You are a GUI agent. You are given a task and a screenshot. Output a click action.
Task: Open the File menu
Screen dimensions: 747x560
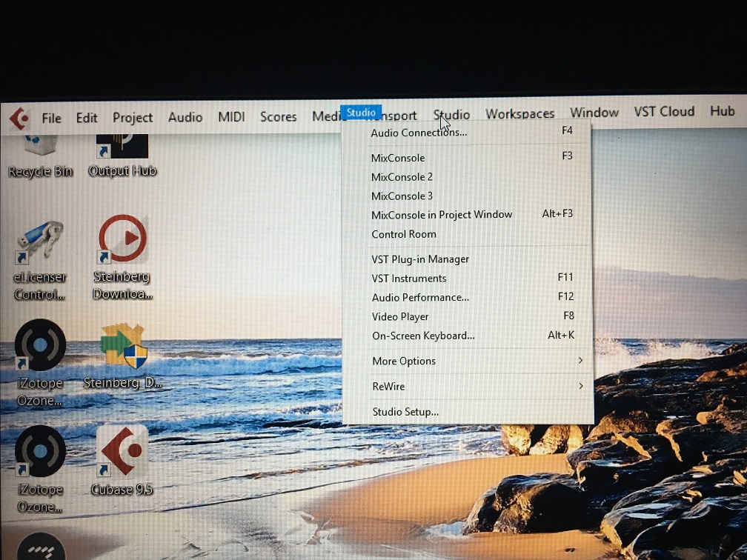pos(51,118)
